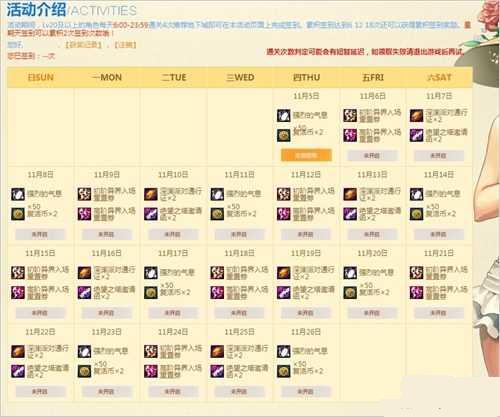Click the gray not-opened button under November 12

tap(306, 234)
